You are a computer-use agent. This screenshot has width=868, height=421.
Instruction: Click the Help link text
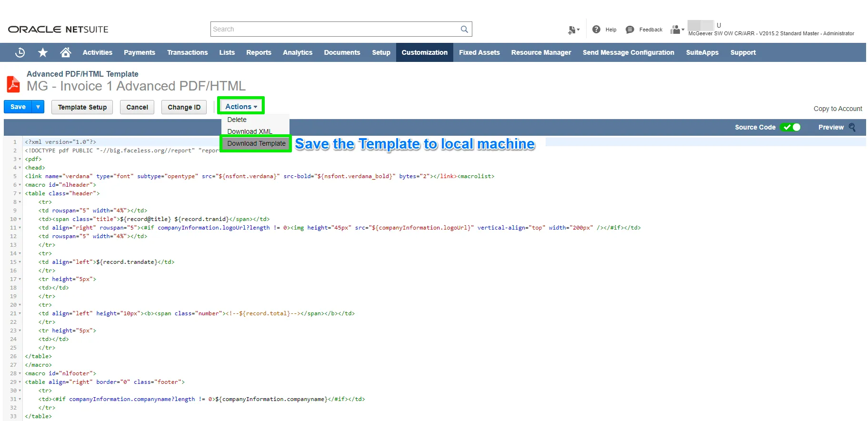point(611,30)
